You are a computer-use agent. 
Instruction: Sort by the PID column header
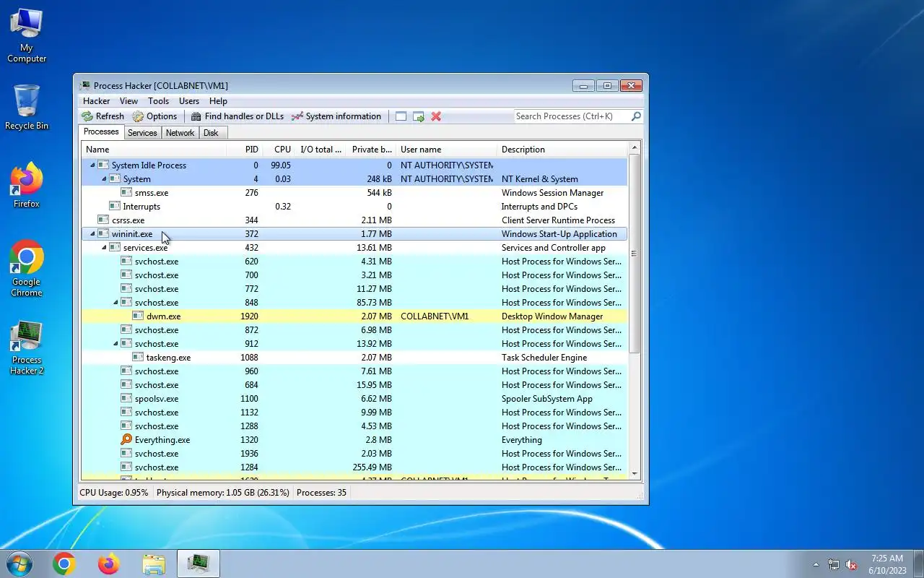click(x=243, y=150)
